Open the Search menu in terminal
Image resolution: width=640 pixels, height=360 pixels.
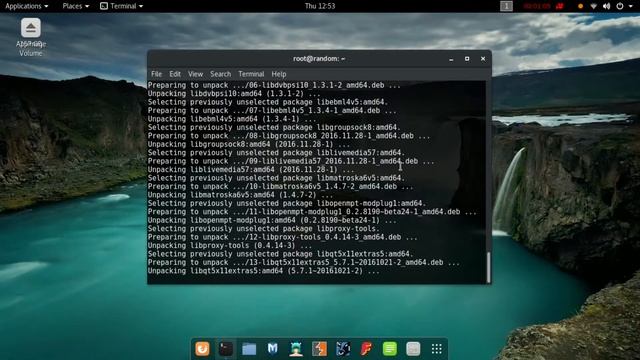tap(220, 74)
